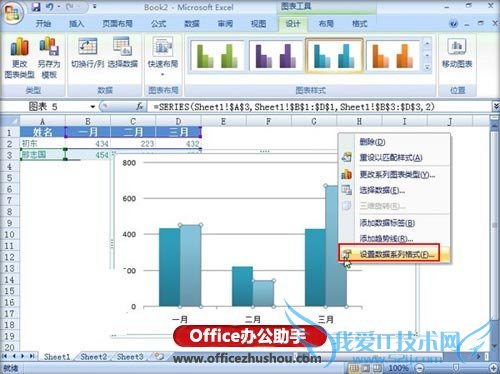This screenshot has width=500, height=374.
Task: Select cell with value 223
Action: click(133, 144)
